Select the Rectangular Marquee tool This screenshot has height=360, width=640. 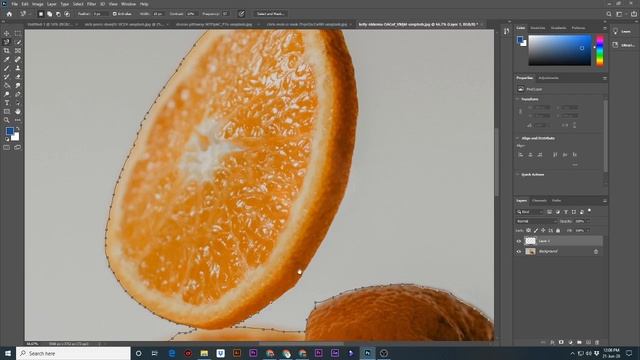pyautogui.click(x=18, y=33)
